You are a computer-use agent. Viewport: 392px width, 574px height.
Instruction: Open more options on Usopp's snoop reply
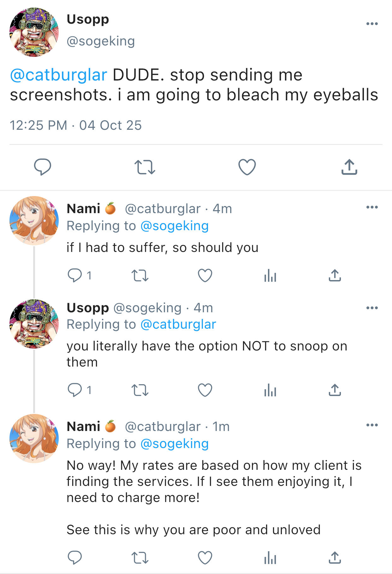pyautogui.click(x=372, y=308)
